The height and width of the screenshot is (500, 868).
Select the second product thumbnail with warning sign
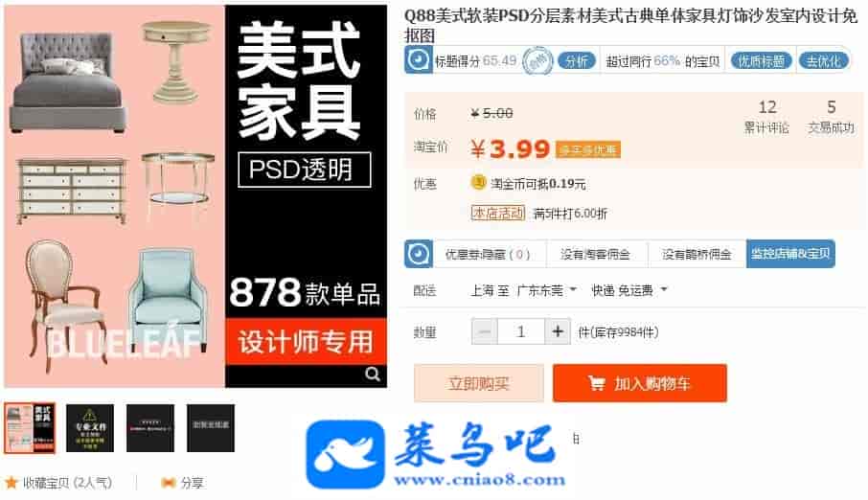90,428
